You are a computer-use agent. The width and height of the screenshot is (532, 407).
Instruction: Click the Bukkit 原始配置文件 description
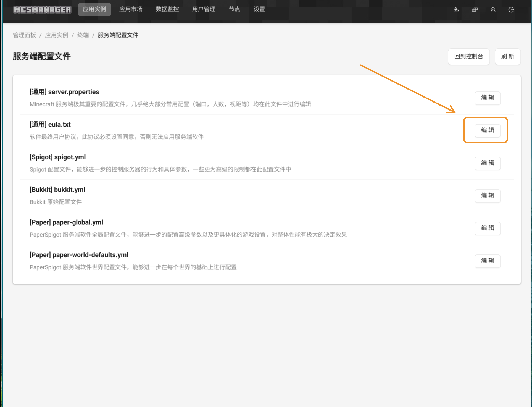[x=56, y=202]
